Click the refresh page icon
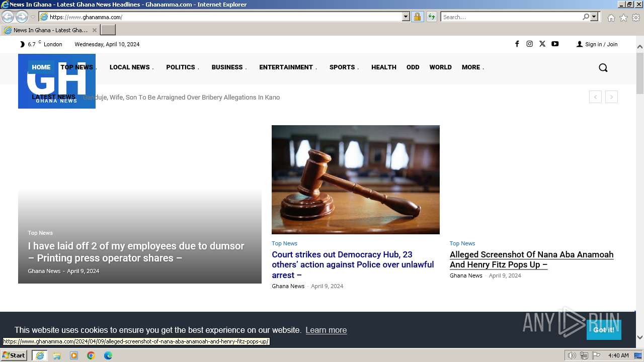644x362 pixels. point(431,17)
